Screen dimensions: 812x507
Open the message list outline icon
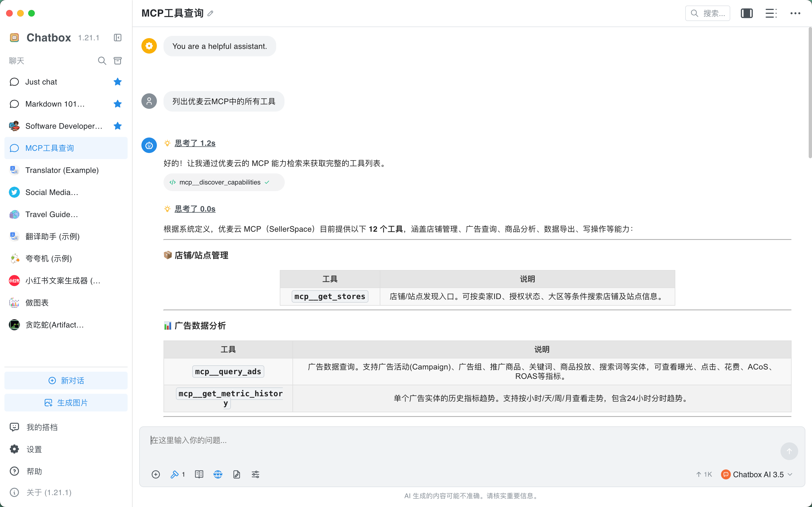[771, 14]
